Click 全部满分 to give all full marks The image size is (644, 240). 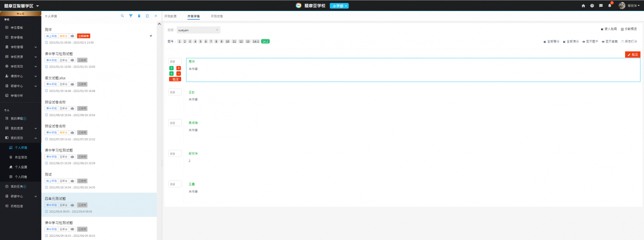(x=571, y=41)
